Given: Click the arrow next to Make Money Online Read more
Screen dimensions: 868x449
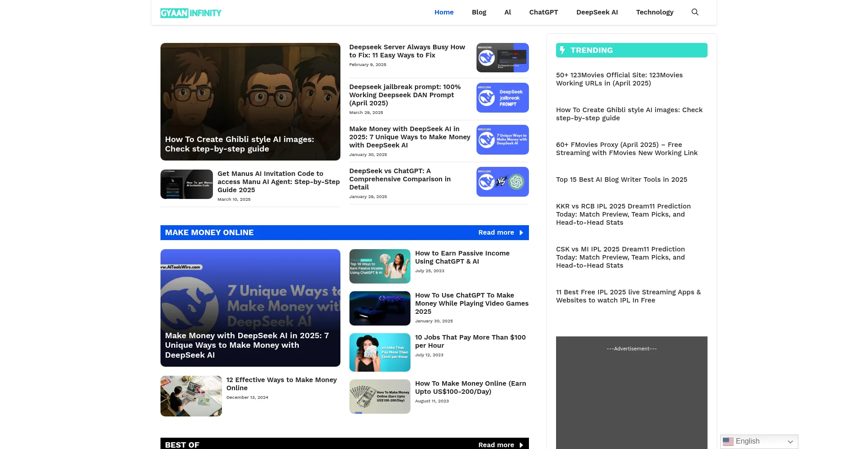Looking at the screenshot, I should point(521,233).
